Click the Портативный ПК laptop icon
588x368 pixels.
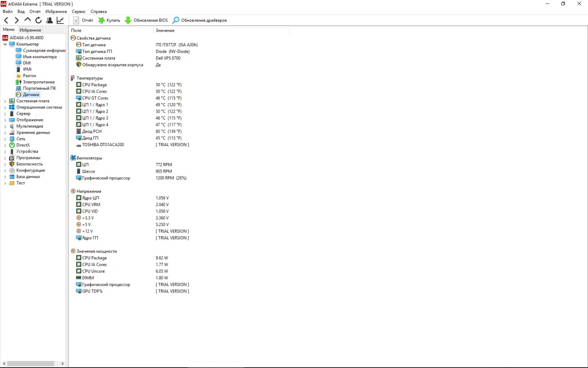click(19, 88)
